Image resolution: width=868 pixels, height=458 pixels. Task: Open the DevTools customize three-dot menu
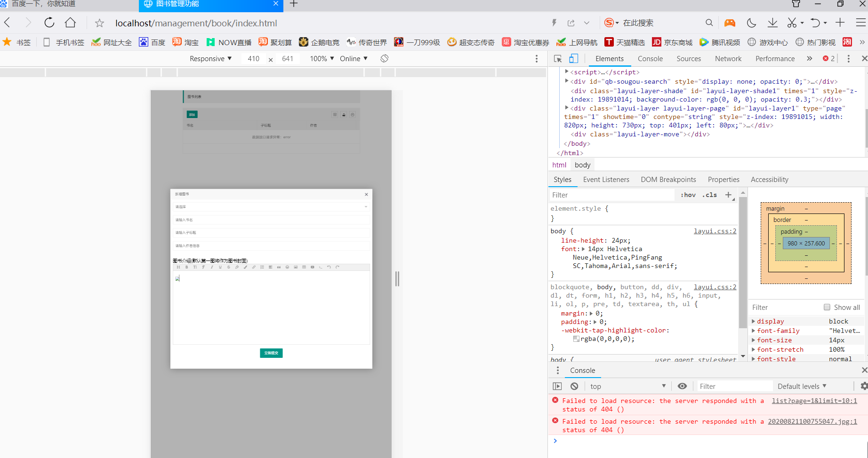tap(849, 59)
